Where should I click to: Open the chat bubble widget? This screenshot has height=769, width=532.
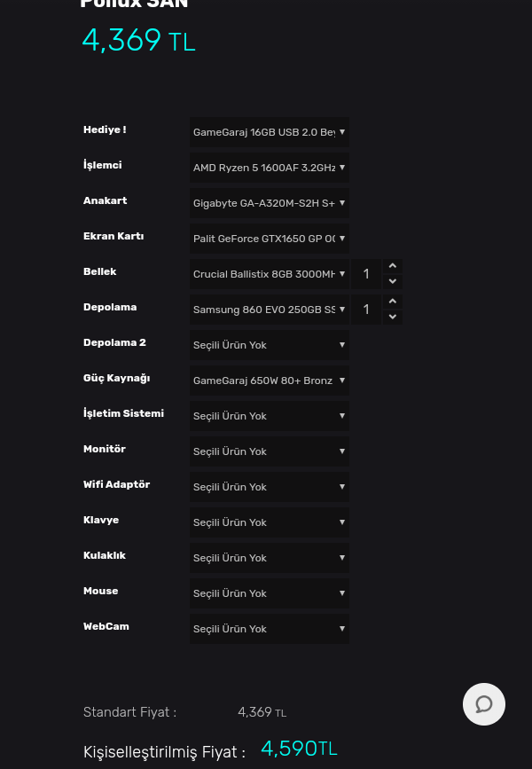(x=484, y=704)
